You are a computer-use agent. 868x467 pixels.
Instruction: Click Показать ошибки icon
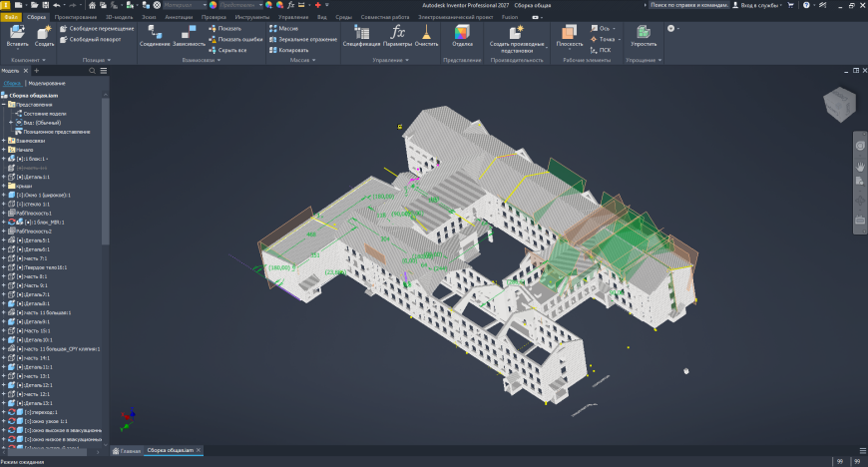pos(235,39)
